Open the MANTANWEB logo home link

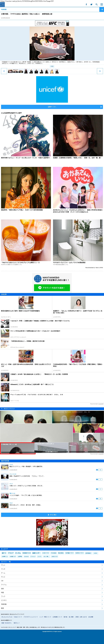(x=2, y=5)
